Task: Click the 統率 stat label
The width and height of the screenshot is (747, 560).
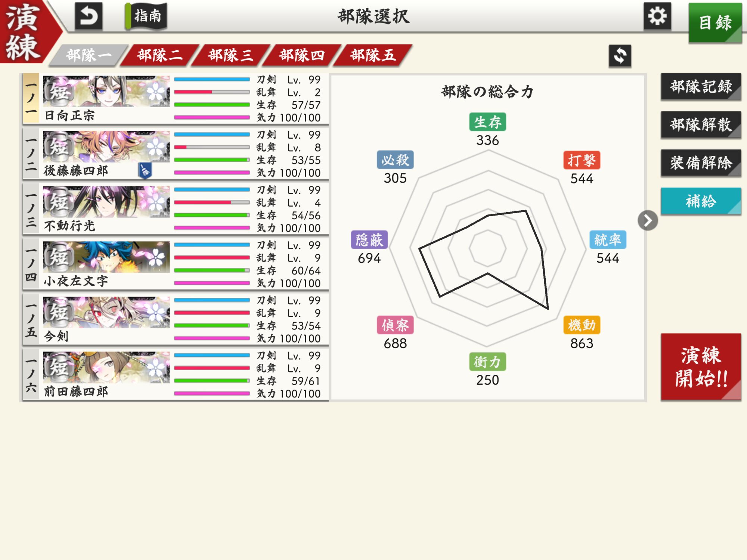Action: coord(608,240)
